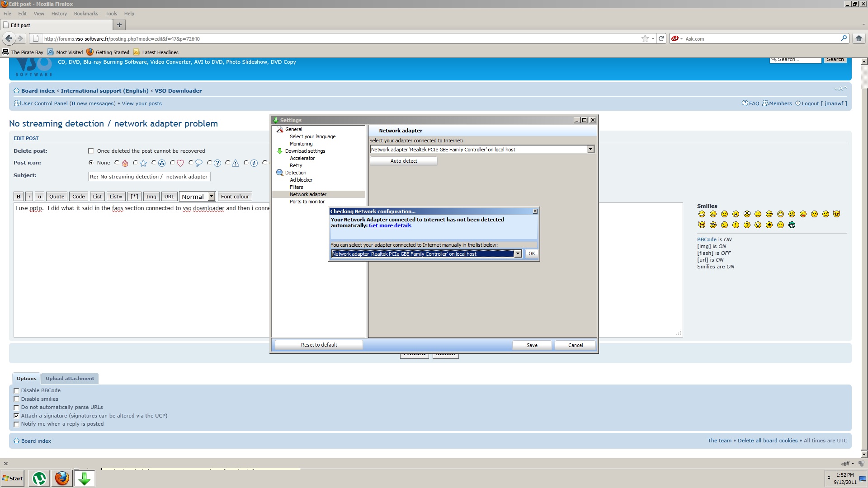The image size is (868, 488).
Task: Open the Normal font size dropdown
Action: click(x=198, y=197)
